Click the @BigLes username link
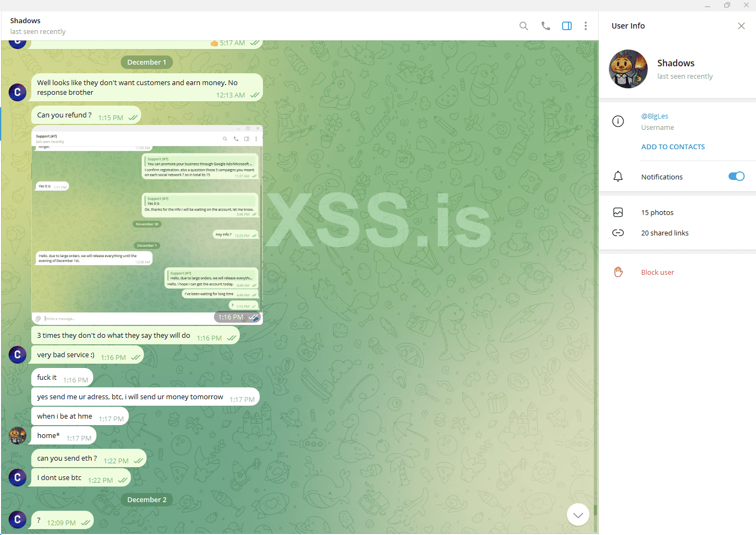756x535 pixels. 655,116
